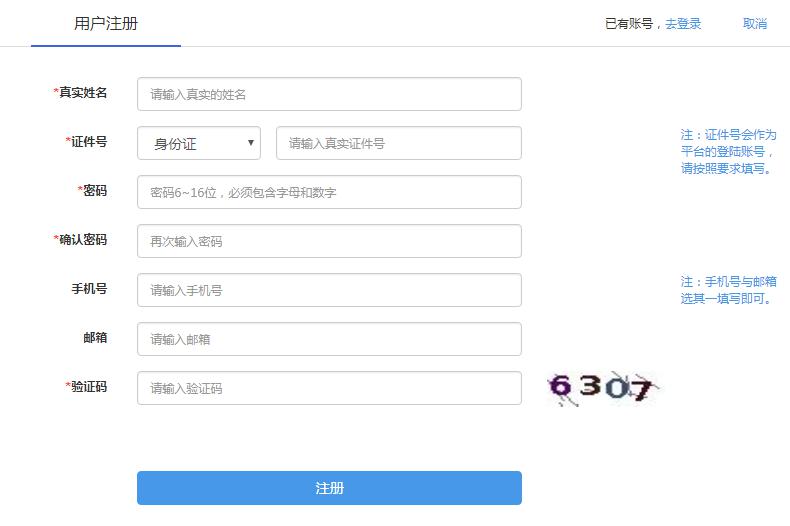The width and height of the screenshot is (790, 526).
Task: Click the 手机号 phone number field
Action: tap(329, 290)
